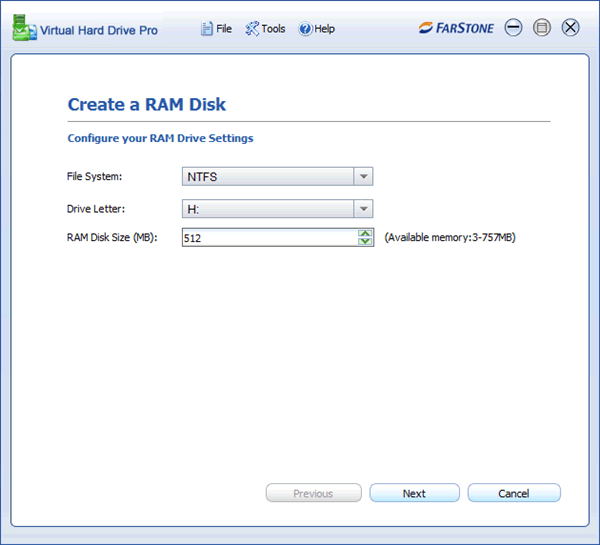Image resolution: width=600 pixels, height=545 pixels.
Task: Click the disabled Previous button
Action: click(x=313, y=493)
